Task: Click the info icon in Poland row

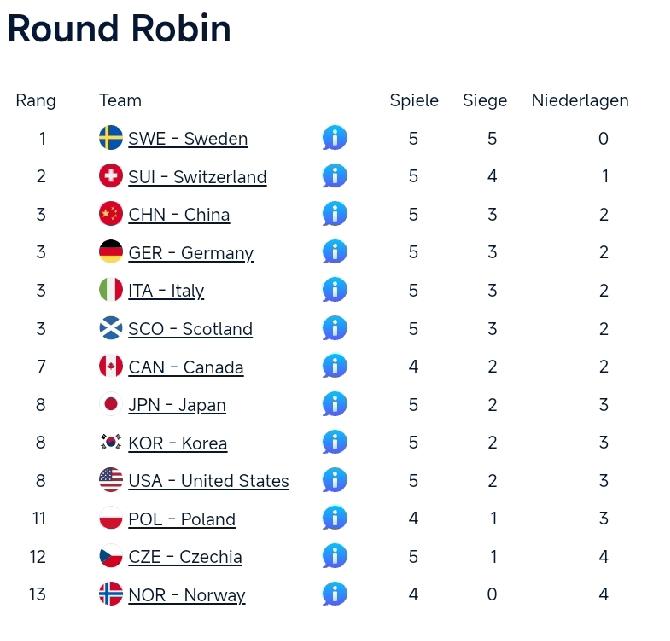Action: 335,518
